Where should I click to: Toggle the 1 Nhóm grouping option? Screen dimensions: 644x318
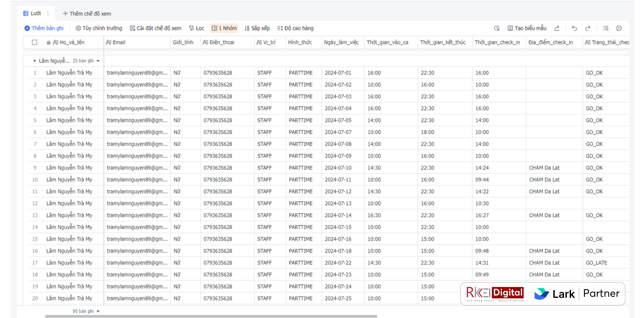pyautogui.click(x=224, y=28)
